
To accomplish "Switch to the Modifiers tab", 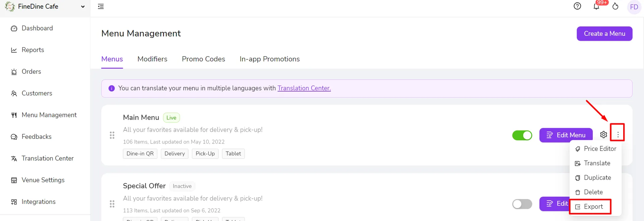I will (x=152, y=59).
